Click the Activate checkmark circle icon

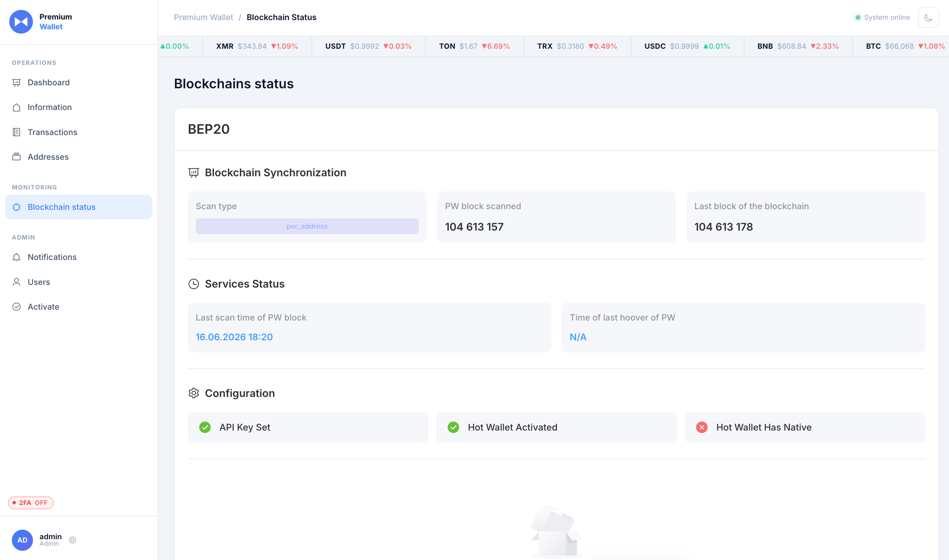pos(16,307)
